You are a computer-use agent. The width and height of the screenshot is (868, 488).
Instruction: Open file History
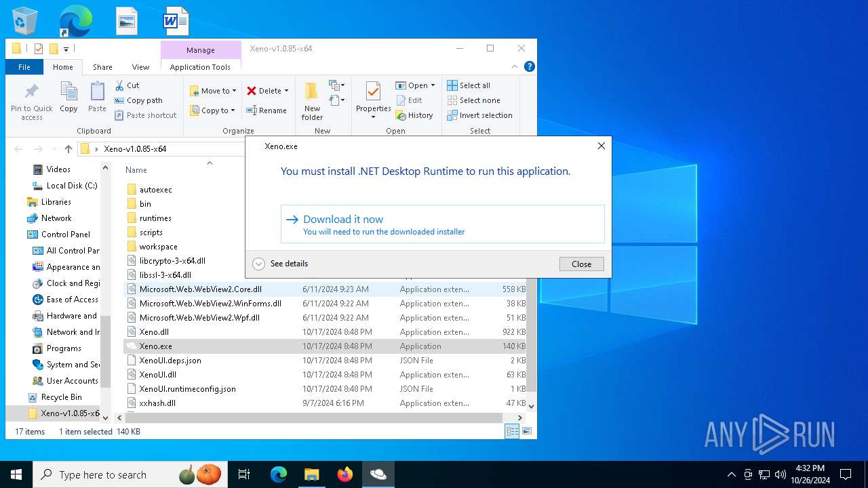[414, 115]
